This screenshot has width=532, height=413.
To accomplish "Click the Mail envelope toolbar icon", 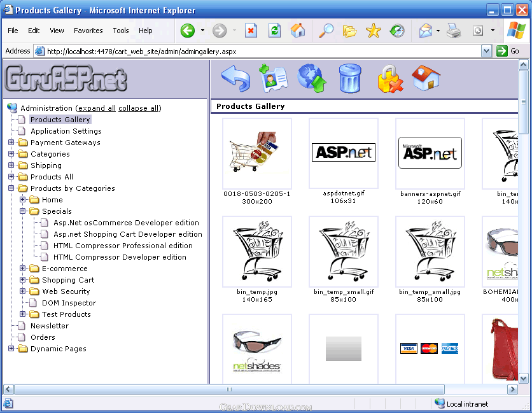I will coord(426,31).
